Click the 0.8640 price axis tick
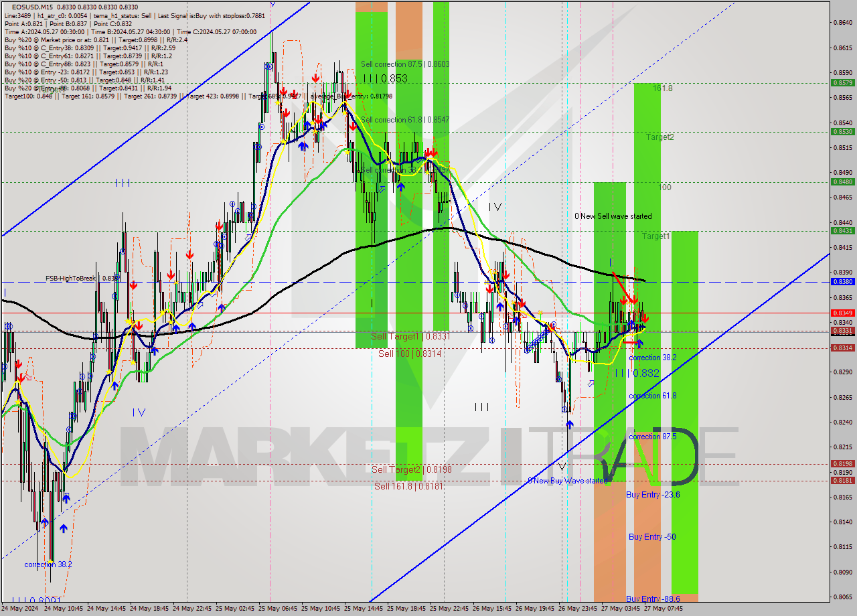The width and height of the screenshot is (857, 616). 842,23
